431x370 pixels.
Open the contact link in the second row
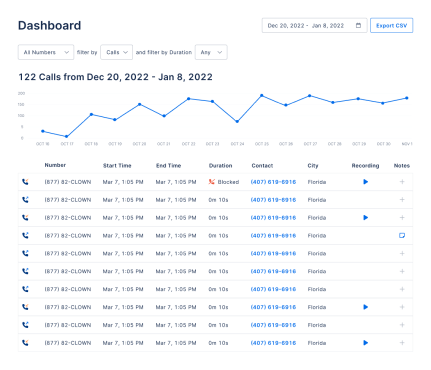coord(273,200)
